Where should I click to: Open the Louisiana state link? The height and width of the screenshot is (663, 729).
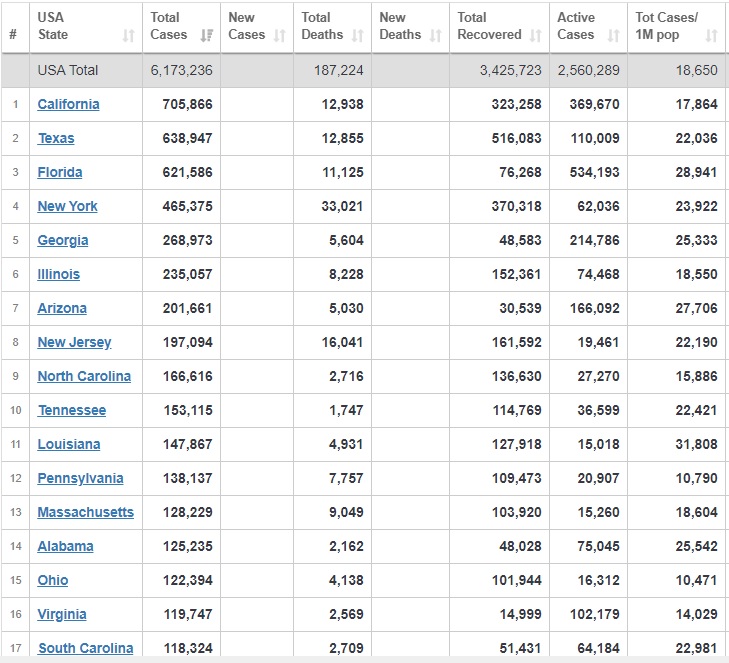click(69, 444)
